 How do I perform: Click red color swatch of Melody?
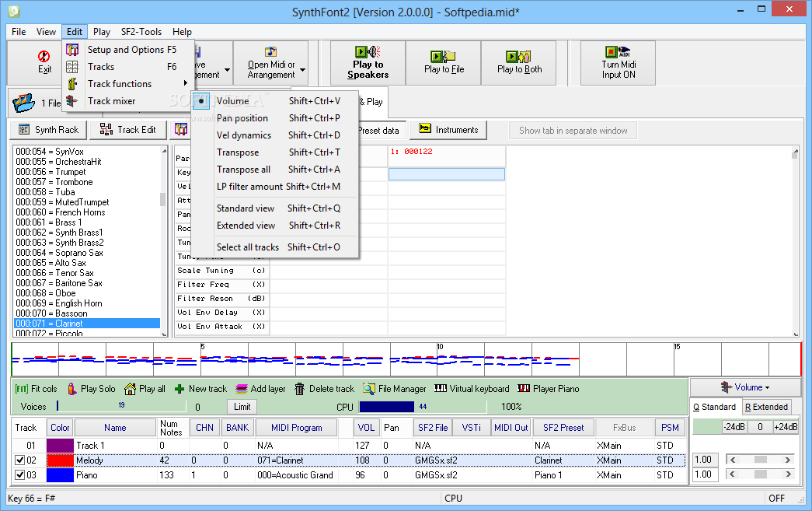pos(60,460)
